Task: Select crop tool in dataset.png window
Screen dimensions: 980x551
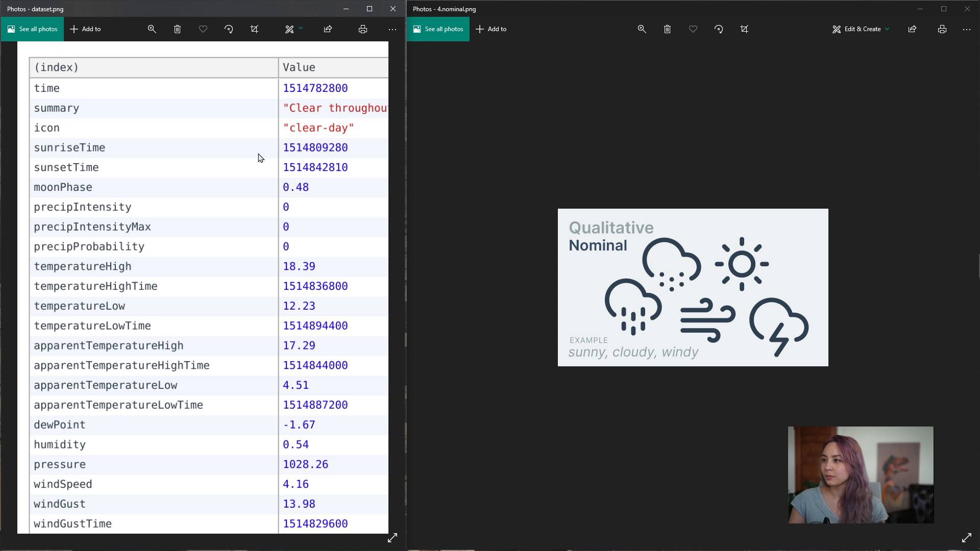Action: 254,29
